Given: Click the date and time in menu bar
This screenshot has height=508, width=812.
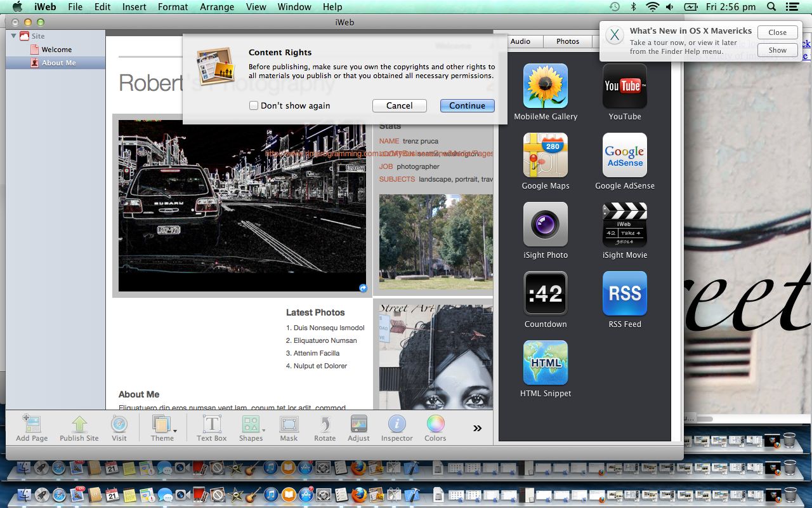Looking at the screenshot, I should point(730,7).
